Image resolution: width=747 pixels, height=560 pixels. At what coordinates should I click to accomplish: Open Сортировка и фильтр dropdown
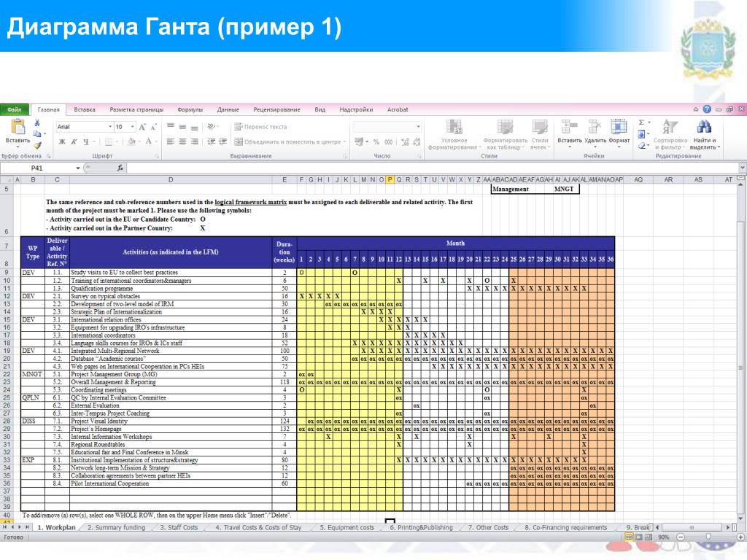[x=670, y=135]
